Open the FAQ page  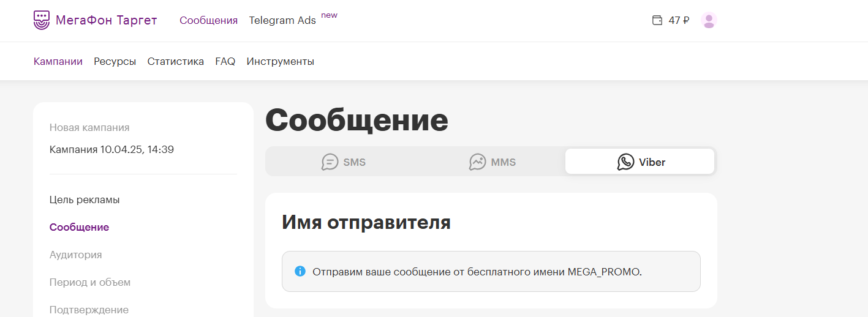[225, 61]
